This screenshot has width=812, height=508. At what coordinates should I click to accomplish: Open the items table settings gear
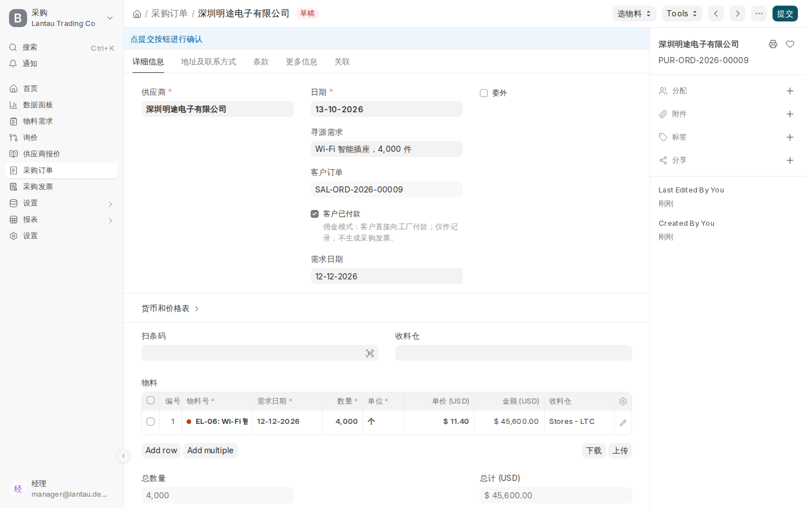(623, 401)
